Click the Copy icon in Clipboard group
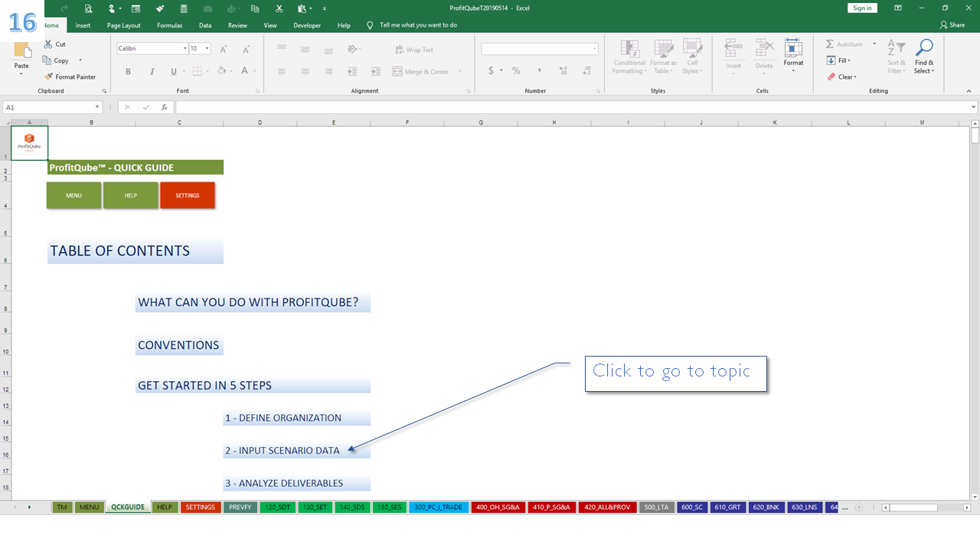980x551 pixels. [48, 60]
